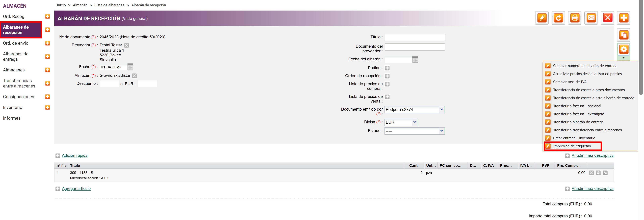Click plus icon next to Ord. Recog.
This screenshot has height=220, width=644.
pos(47,16)
